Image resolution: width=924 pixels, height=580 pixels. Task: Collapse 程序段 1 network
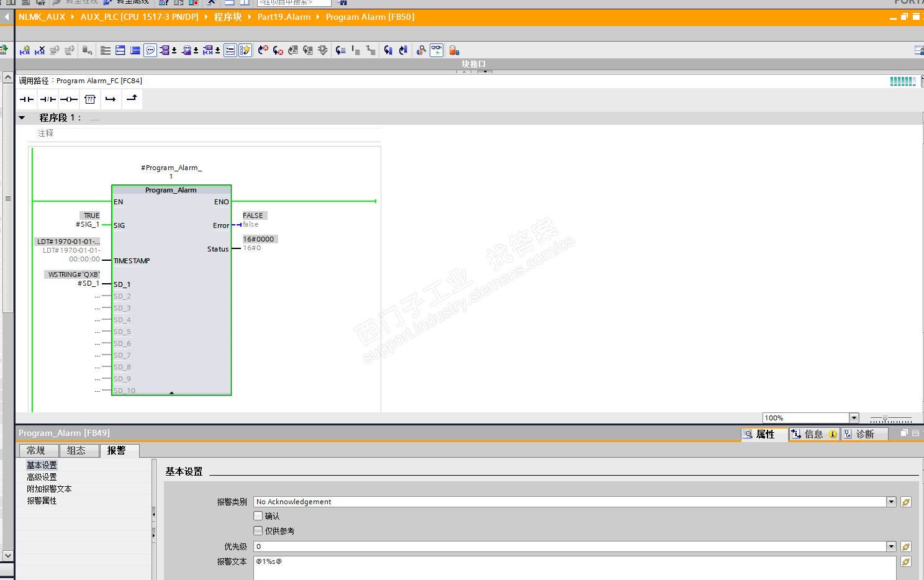22,117
